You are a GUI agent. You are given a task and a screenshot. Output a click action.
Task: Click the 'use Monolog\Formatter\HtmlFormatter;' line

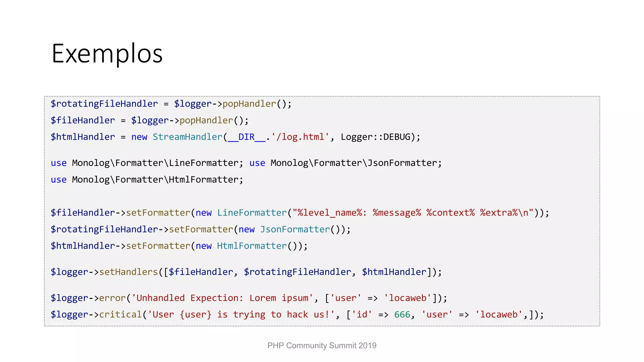click(x=147, y=179)
